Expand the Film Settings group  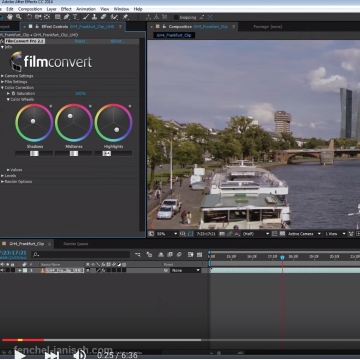[x=2, y=82]
